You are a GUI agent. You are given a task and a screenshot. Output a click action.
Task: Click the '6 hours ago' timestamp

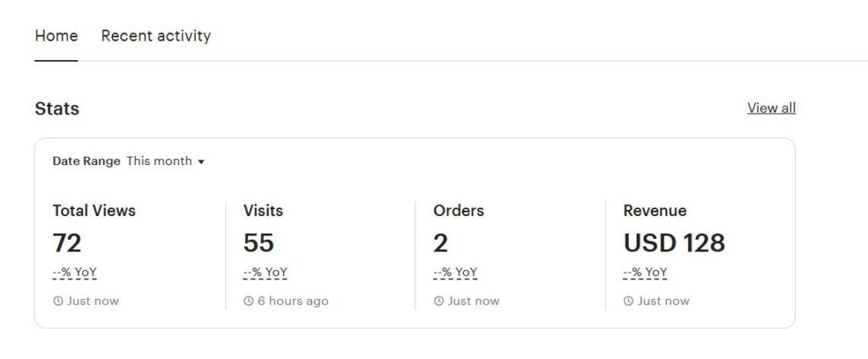(292, 301)
